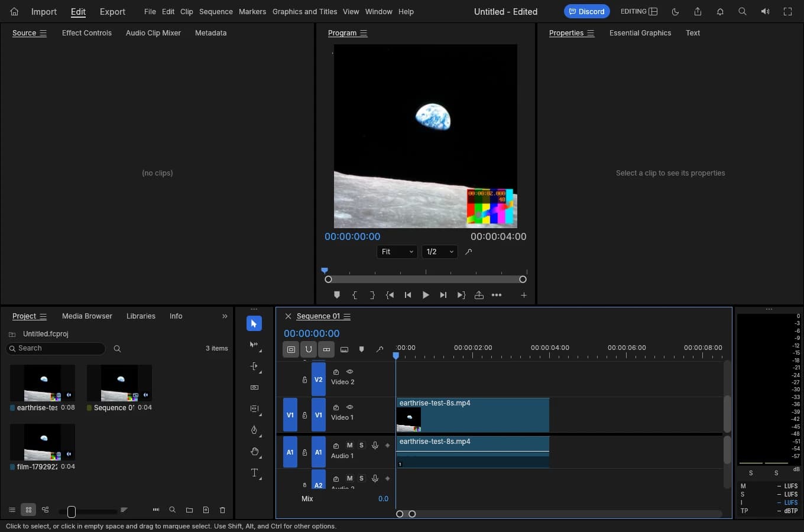Open notifications bell in top bar
804x532 pixels.
coord(720,12)
